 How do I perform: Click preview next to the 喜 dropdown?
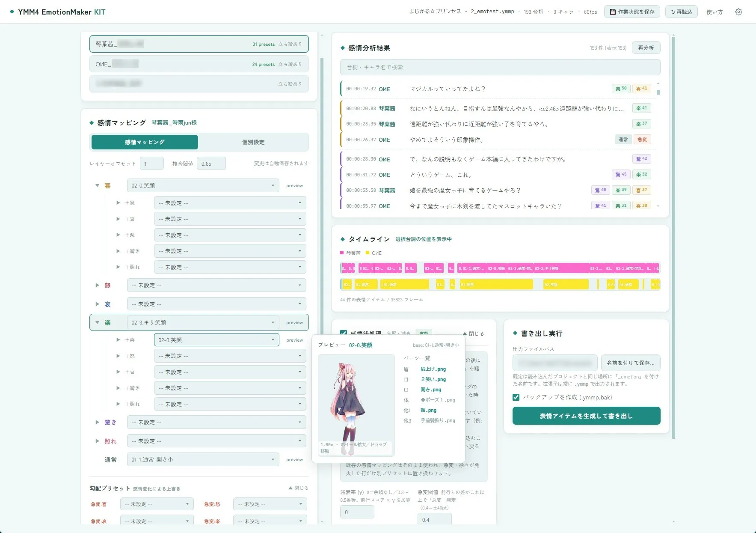[294, 186]
